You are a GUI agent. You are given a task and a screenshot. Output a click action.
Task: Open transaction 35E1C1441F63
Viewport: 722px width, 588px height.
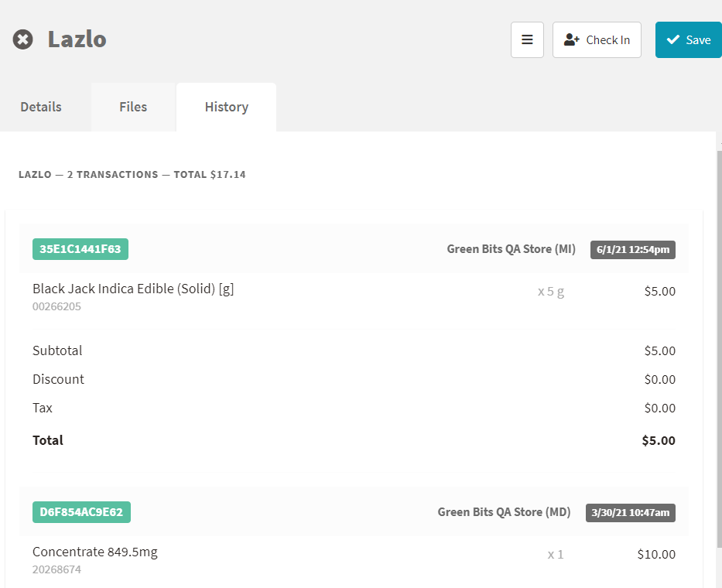click(80, 249)
